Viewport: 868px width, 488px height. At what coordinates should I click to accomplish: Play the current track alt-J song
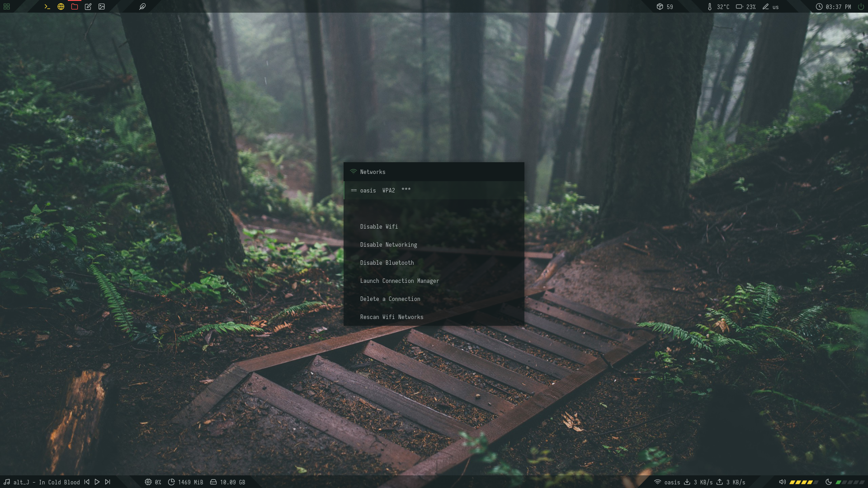click(x=97, y=482)
